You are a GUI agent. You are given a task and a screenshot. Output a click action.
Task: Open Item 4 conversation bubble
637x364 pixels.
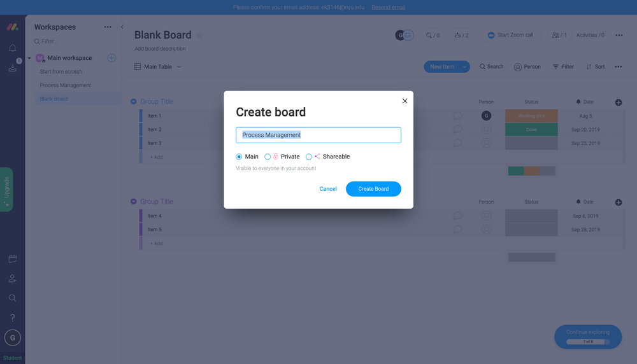tap(457, 216)
